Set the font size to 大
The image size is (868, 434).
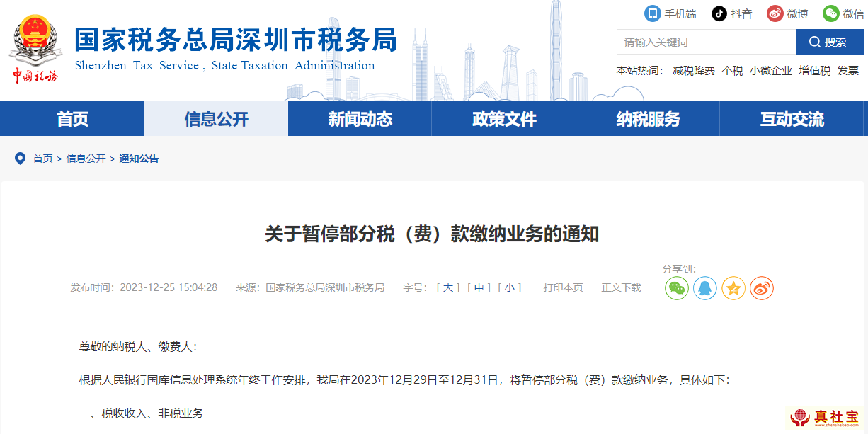pyautogui.click(x=447, y=287)
